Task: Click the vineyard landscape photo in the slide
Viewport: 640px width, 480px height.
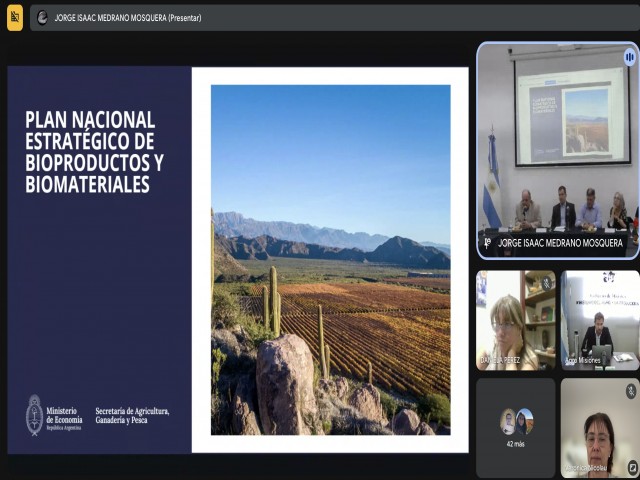Action: 330,260
